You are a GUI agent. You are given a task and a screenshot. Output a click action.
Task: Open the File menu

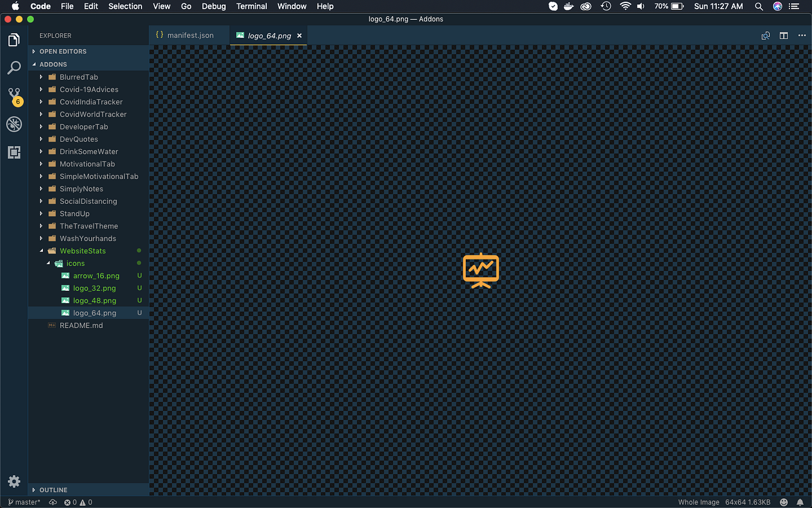[x=67, y=6]
